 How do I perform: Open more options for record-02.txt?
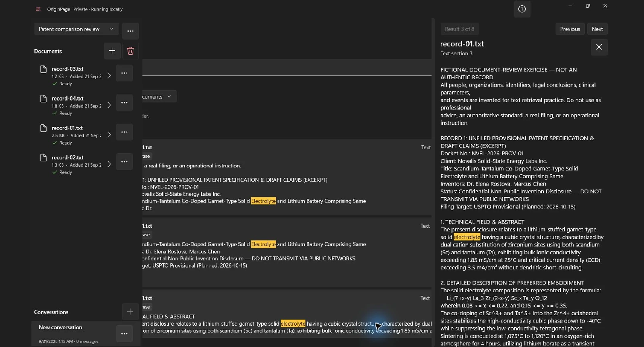tap(124, 162)
